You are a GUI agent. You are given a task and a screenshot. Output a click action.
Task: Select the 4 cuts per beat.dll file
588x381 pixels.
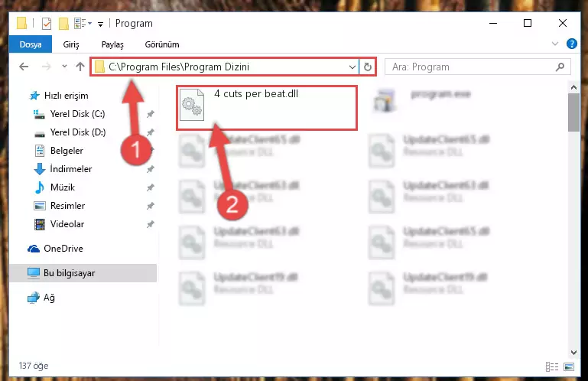click(267, 108)
